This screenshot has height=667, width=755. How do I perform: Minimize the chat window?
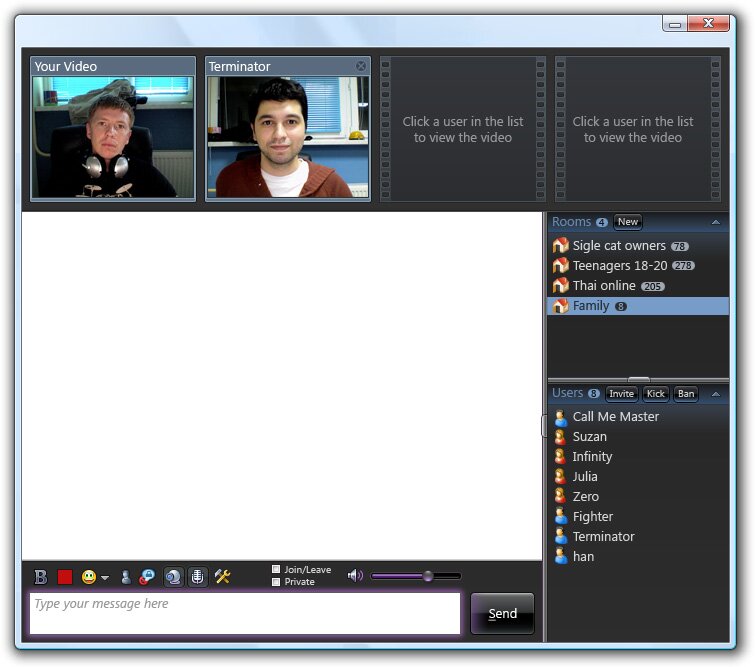coord(675,24)
